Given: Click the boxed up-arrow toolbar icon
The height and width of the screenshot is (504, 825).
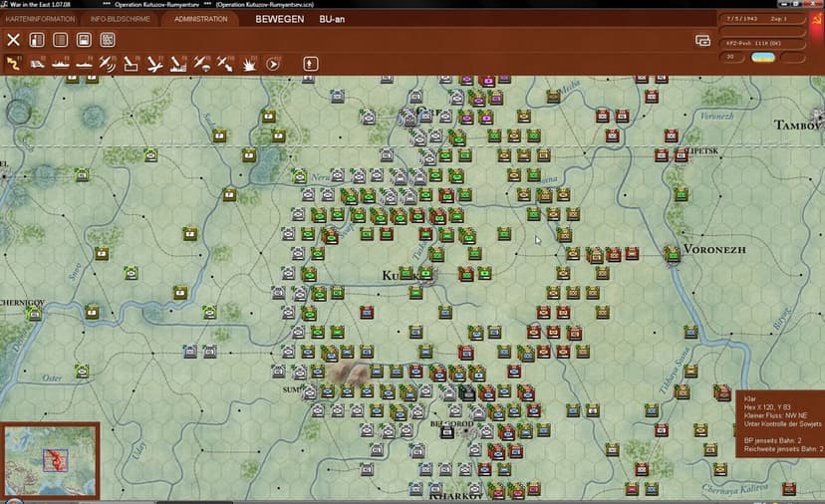Looking at the screenshot, I should click(311, 64).
